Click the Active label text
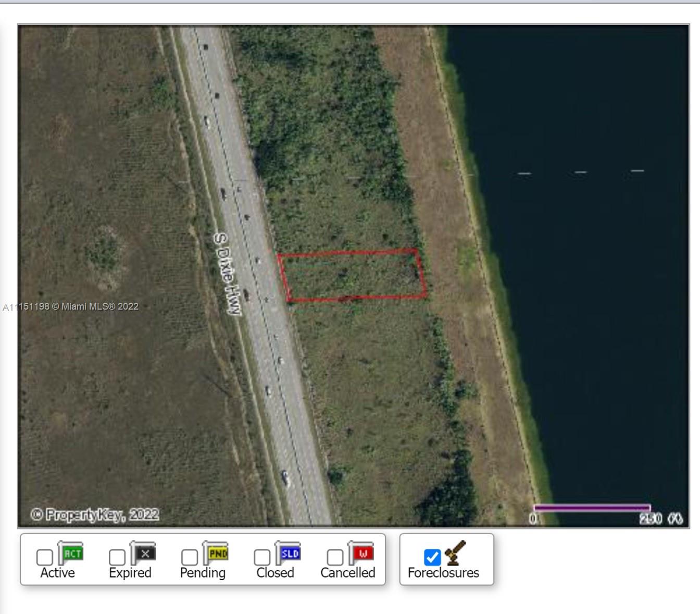 (57, 573)
